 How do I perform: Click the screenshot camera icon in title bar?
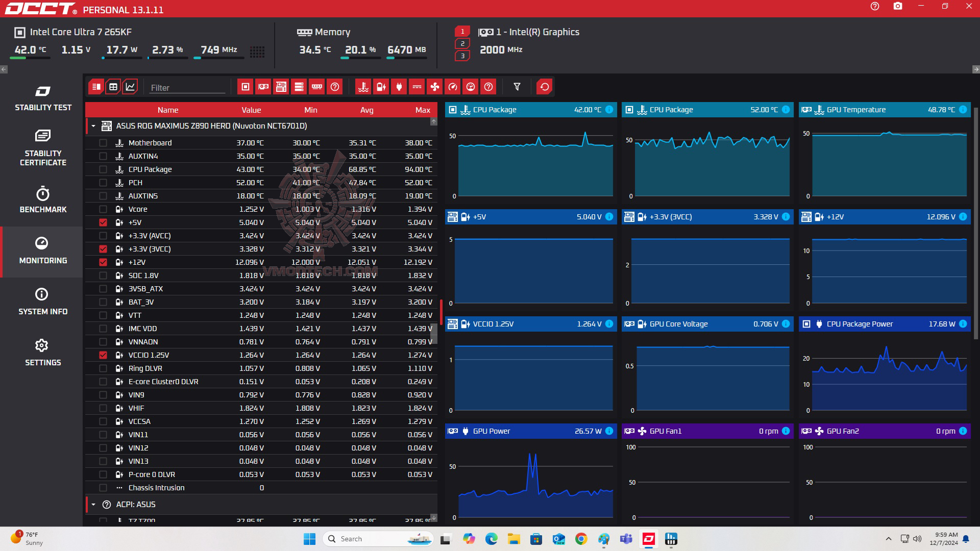pos(898,7)
